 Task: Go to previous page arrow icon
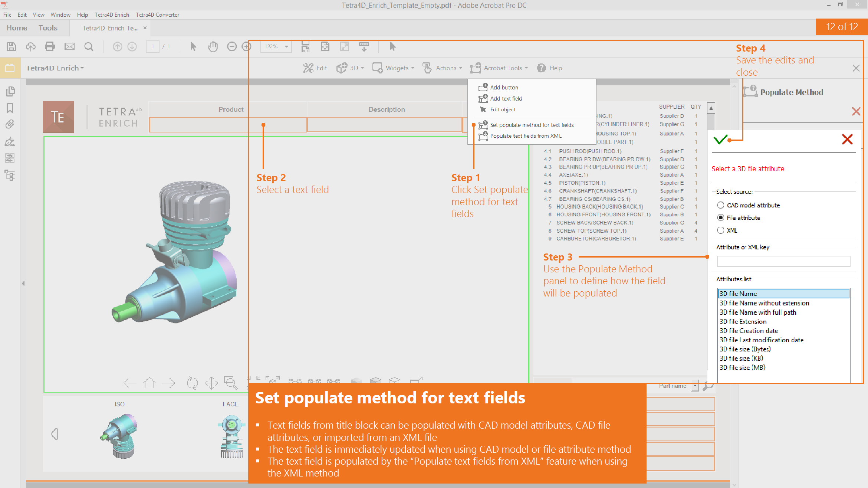click(x=117, y=47)
